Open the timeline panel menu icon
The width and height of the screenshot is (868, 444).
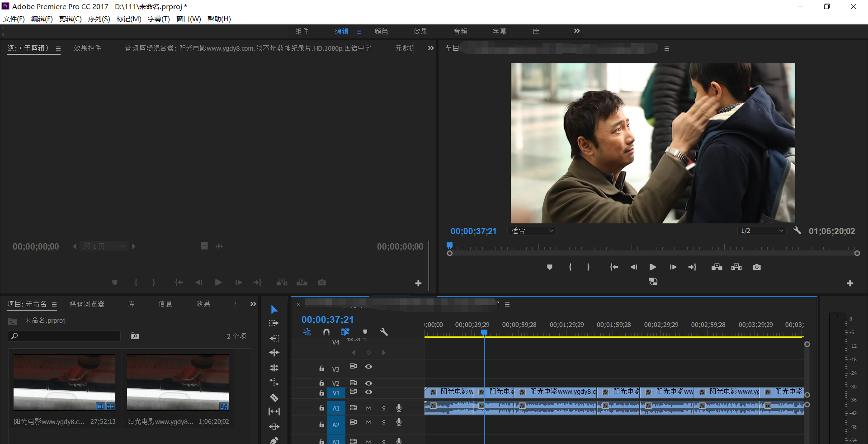tap(507, 304)
